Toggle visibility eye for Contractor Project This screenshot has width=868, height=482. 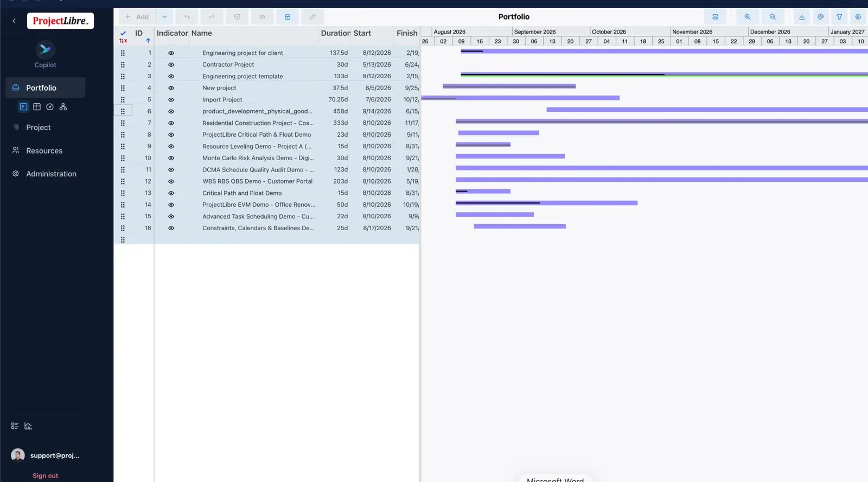[x=171, y=65]
